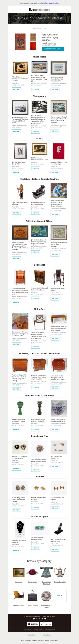Viewport: 79px width, 644px height.
Task: Open the Privacy Policy link
Action: tap(46, 635)
